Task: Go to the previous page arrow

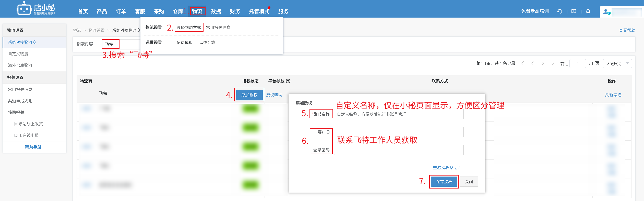Action: click(532, 63)
